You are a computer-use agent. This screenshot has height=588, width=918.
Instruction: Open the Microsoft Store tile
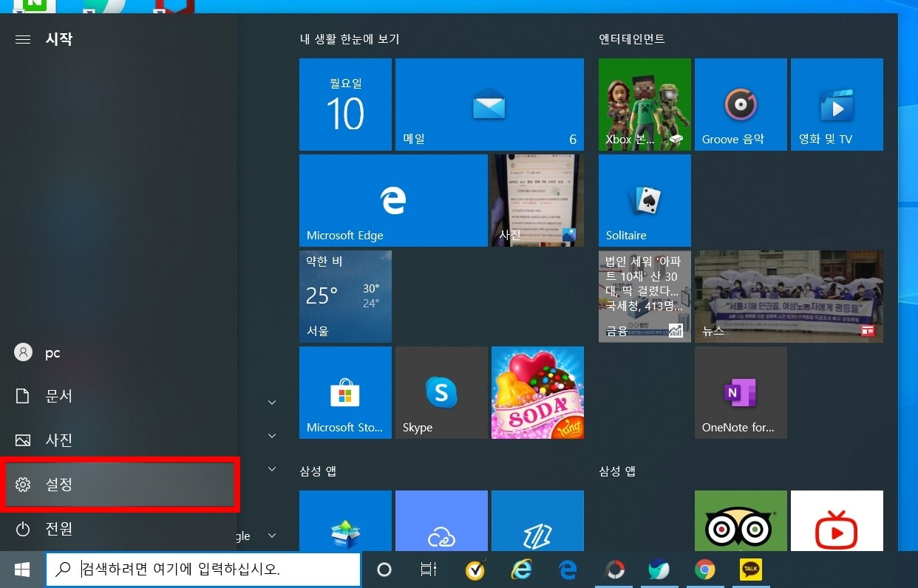click(x=345, y=392)
